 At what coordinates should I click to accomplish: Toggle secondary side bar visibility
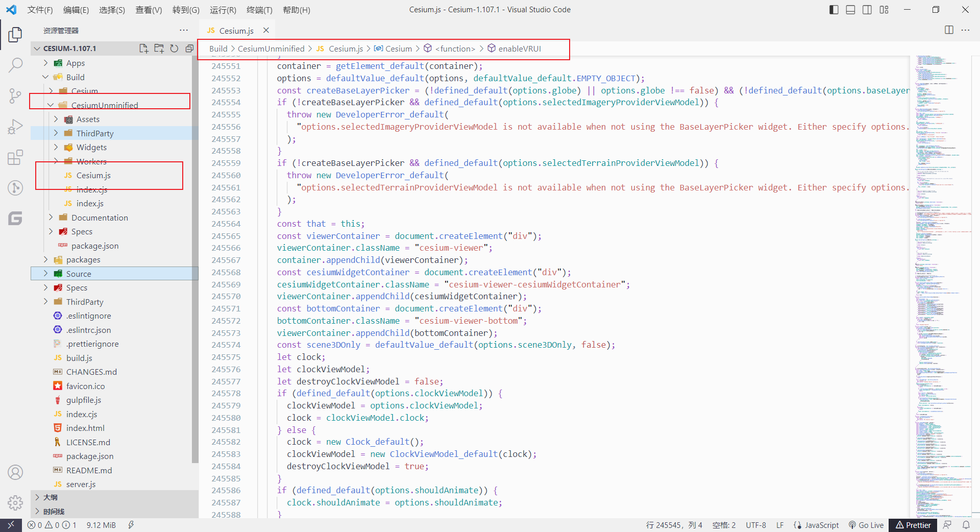[867, 10]
